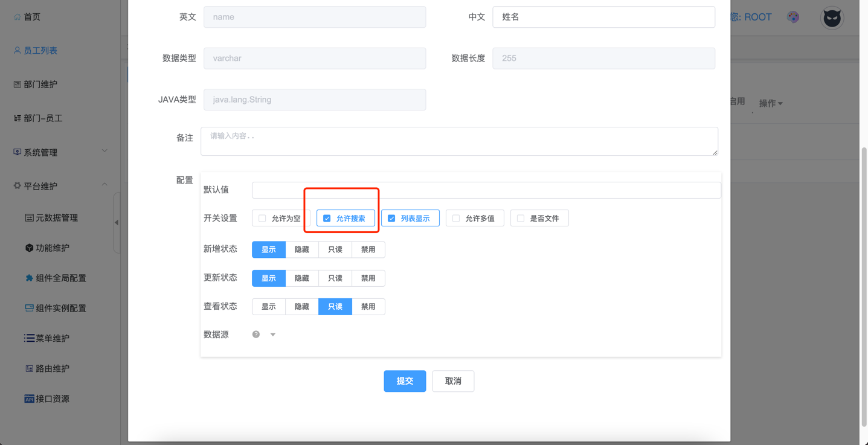Set 新增状态 to 隐藏
Image resolution: width=868 pixels, height=445 pixels.
pyautogui.click(x=302, y=250)
